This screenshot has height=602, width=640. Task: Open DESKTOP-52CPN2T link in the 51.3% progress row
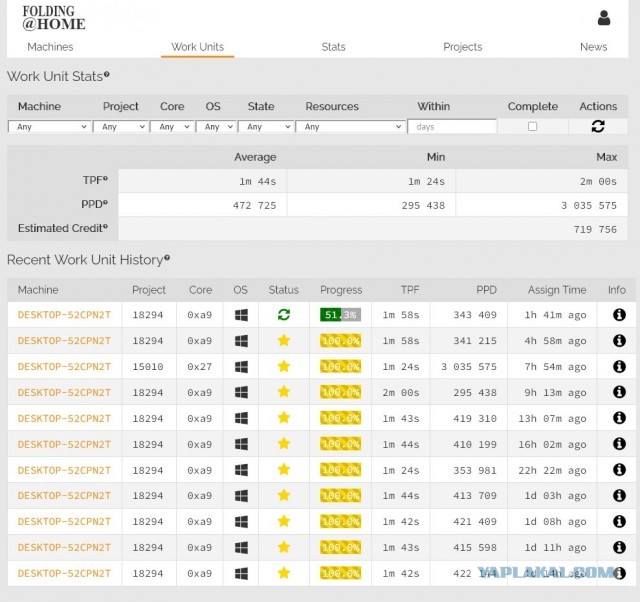64,315
